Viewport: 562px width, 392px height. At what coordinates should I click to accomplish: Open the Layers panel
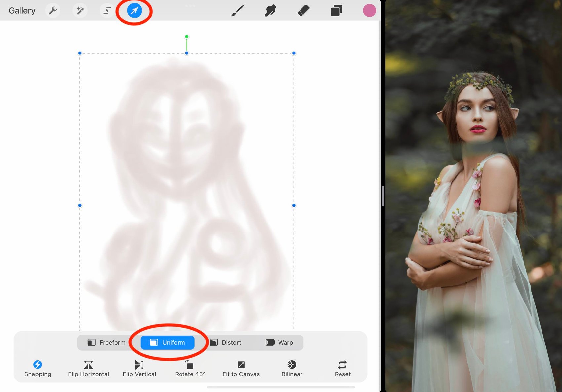[336, 11]
